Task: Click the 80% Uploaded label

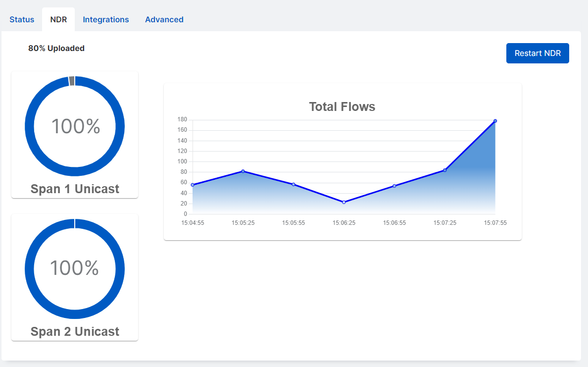Action: 56,48
